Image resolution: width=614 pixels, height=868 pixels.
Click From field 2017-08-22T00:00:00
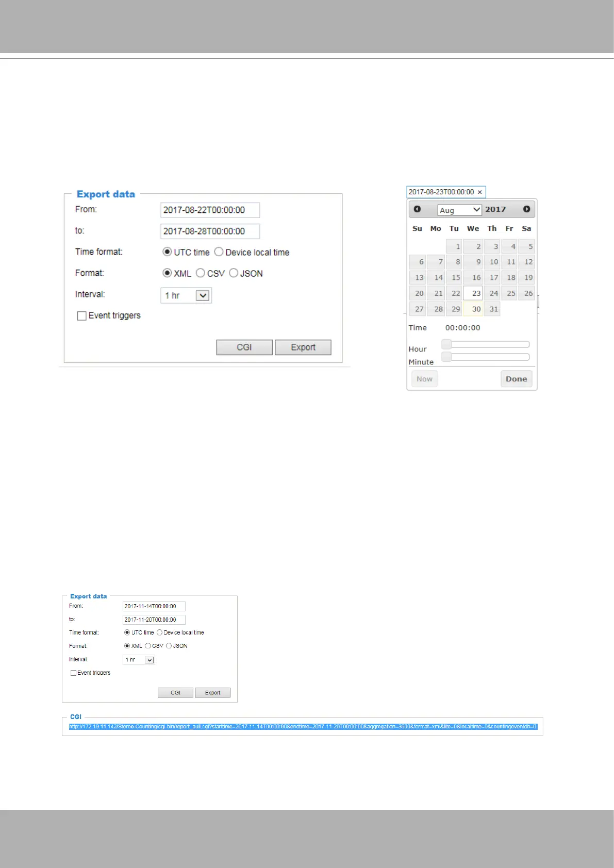(x=210, y=210)
